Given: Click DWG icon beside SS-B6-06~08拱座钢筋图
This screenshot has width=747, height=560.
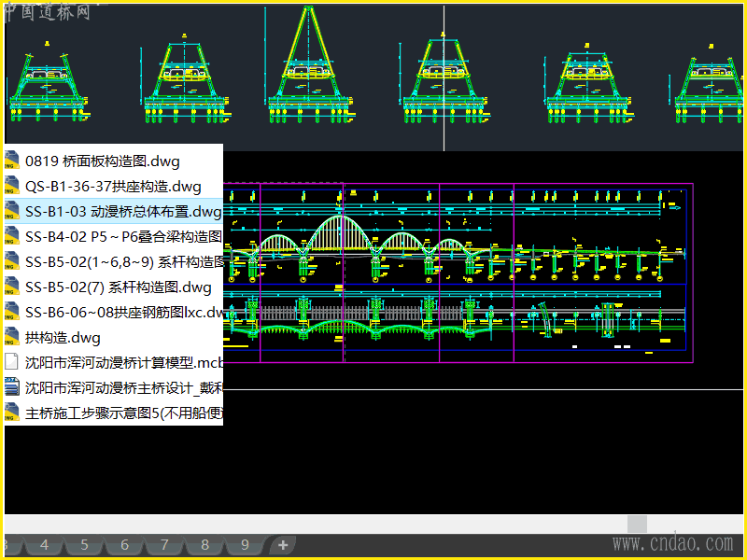Looking at the screenshot, I should (x=12, y=312).
